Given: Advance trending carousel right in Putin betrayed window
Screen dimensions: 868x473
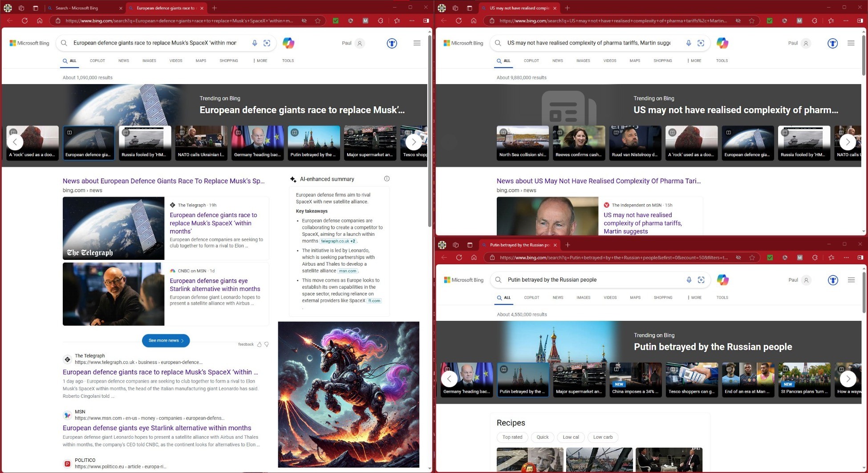Looking at the screenshot, I should pos(848,379).
